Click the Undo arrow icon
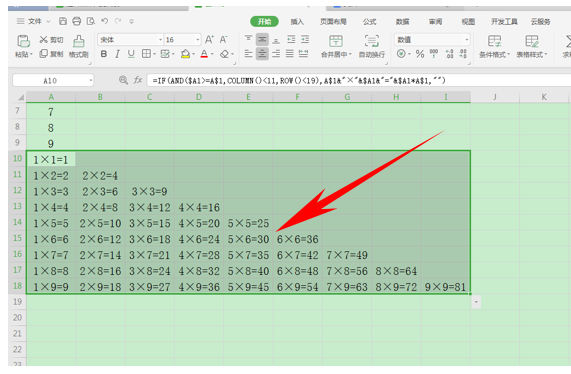The height and width of the screenshot is (374, 571). (105, 21)
